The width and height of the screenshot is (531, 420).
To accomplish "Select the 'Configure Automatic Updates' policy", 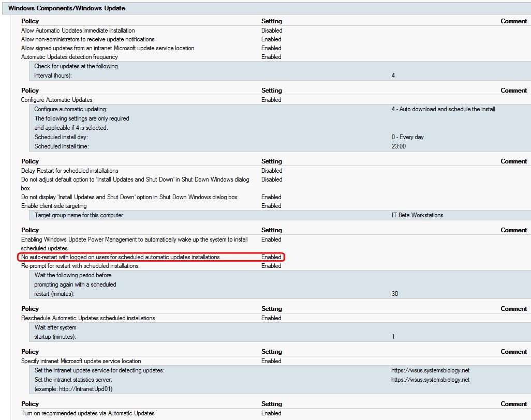I will click(x=56, y=100).
